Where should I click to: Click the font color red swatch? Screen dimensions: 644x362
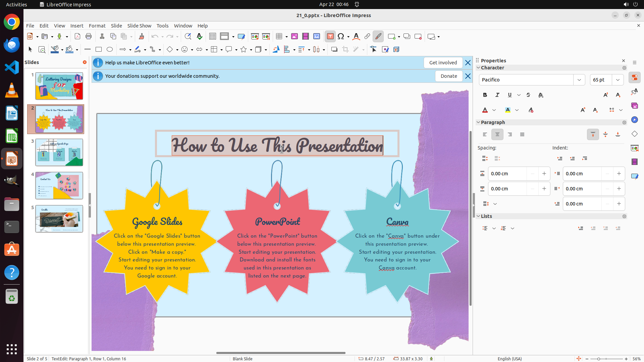coord(485,110)
